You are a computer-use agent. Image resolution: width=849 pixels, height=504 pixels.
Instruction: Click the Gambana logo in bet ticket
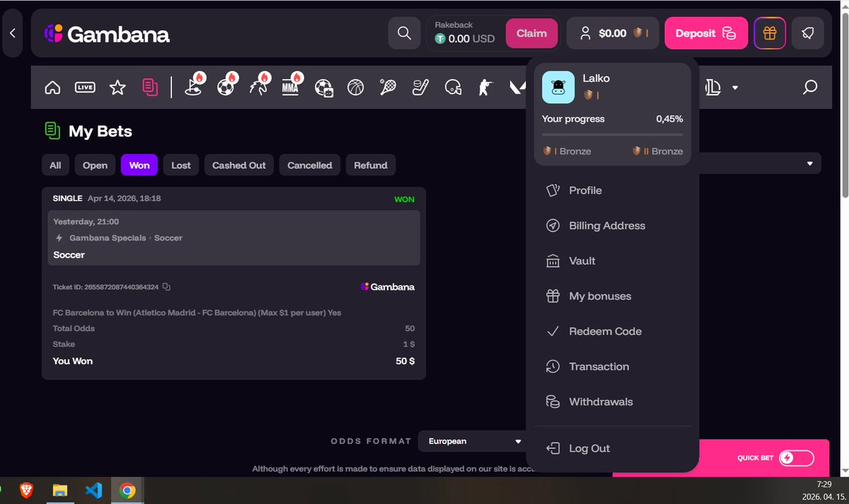[x=388, y=287]
